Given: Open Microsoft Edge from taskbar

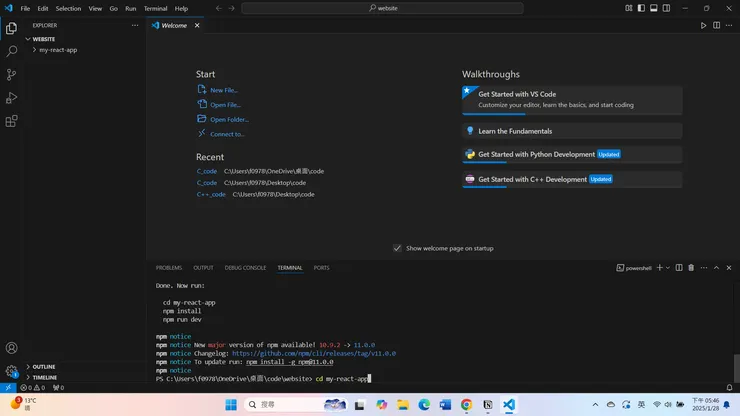Looking at the screenshot, I should pos(424,405).
